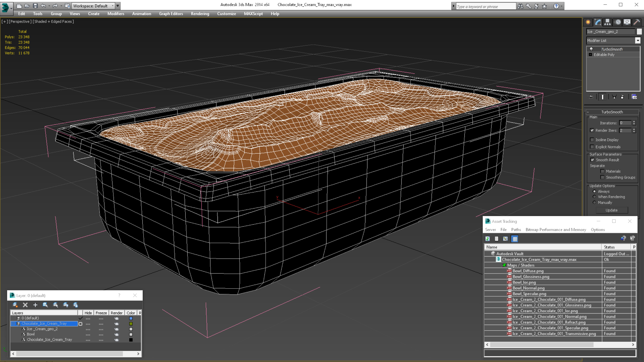Image resolution: width=644 pixels, height=362 pixels.
Task: Select Manually update option
Action: (x=595, y=202)
